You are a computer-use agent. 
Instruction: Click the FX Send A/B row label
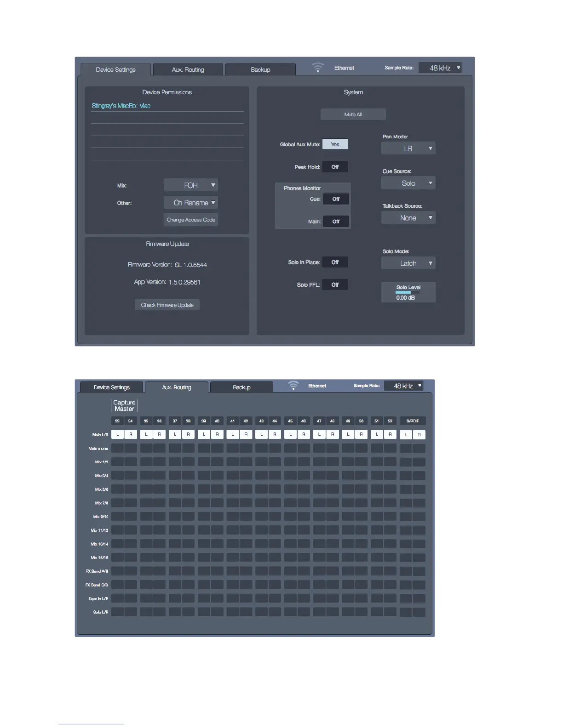point(97,571)
